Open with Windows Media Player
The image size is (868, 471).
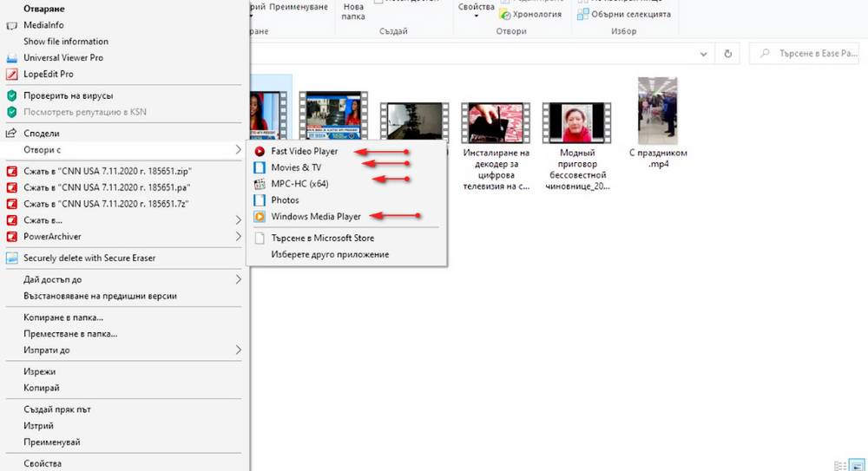pyautogui.click(x=316, y=216)
